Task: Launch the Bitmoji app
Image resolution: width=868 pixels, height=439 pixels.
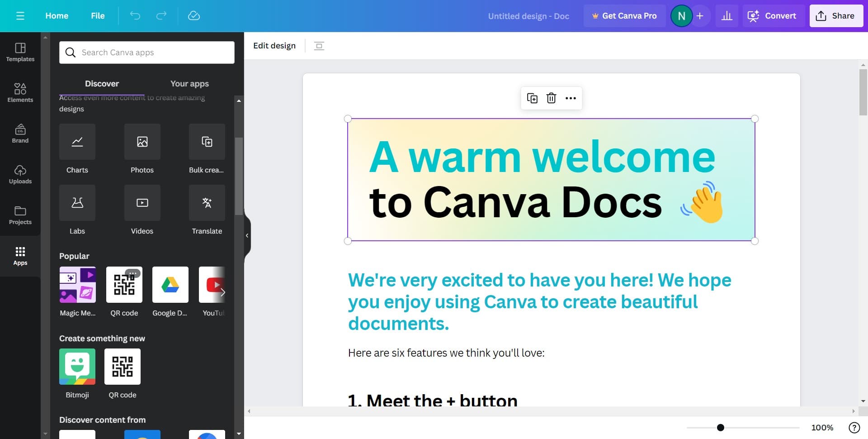Action: [77, 367]
